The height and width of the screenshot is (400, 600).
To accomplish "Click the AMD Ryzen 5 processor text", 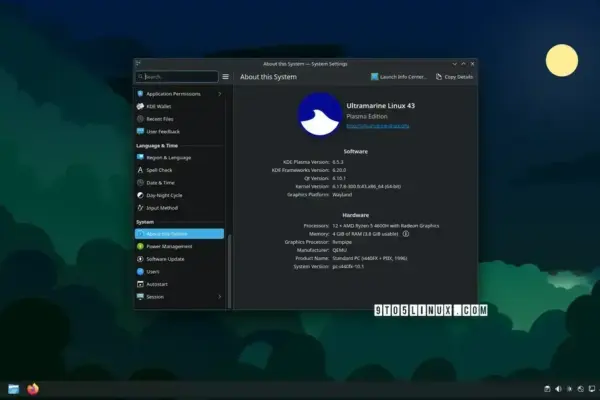I will coord(386,226).
